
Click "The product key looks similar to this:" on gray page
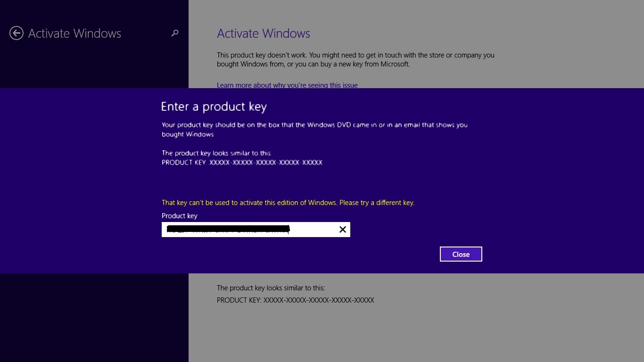(271, 288)
